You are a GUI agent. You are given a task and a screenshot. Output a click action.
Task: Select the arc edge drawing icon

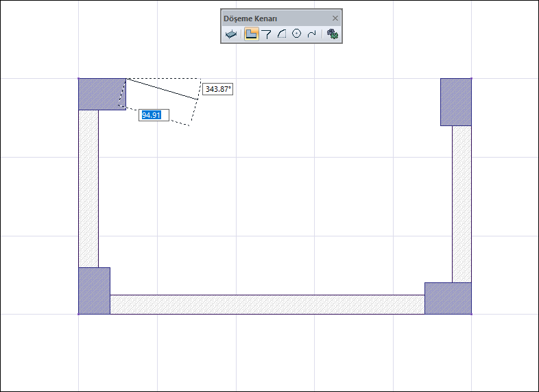click(282, 34)
